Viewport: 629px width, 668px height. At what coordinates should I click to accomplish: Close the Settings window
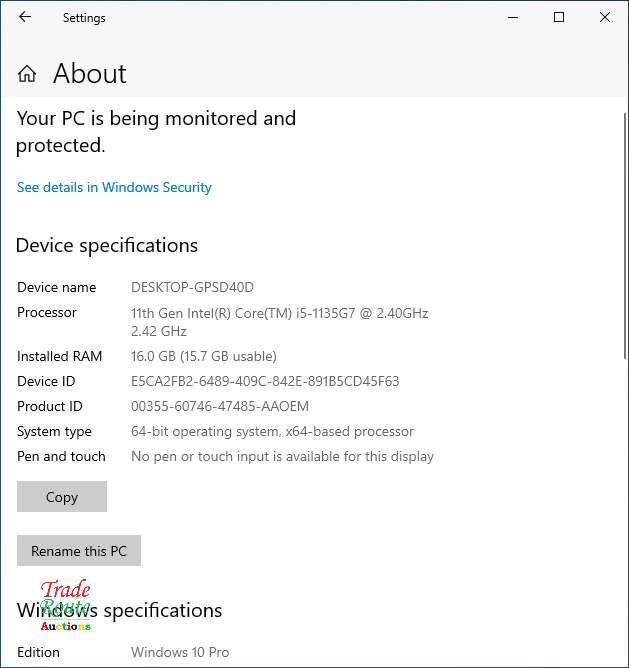point(604,17)
